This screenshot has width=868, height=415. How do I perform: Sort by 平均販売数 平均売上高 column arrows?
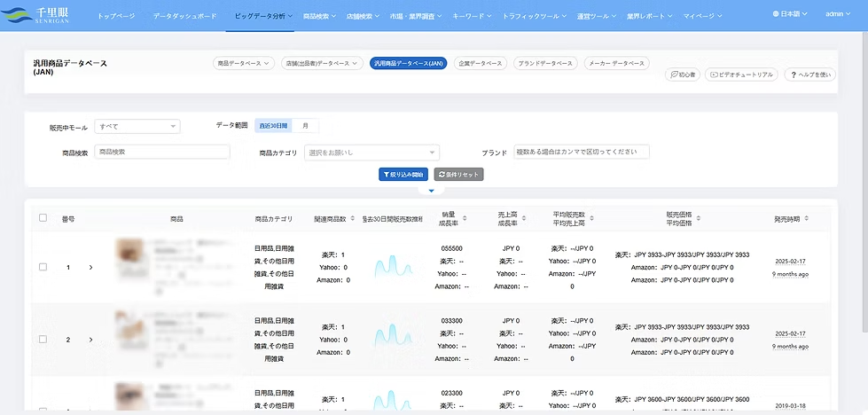click(x=591, y=218)
